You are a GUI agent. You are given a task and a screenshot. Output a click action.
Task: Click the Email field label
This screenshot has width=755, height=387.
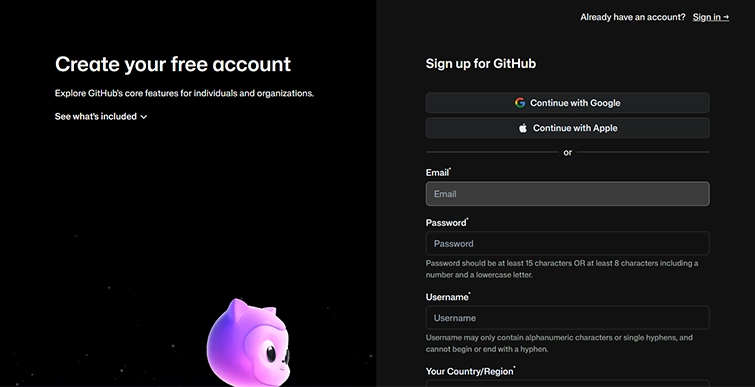[x=438, y=172]
